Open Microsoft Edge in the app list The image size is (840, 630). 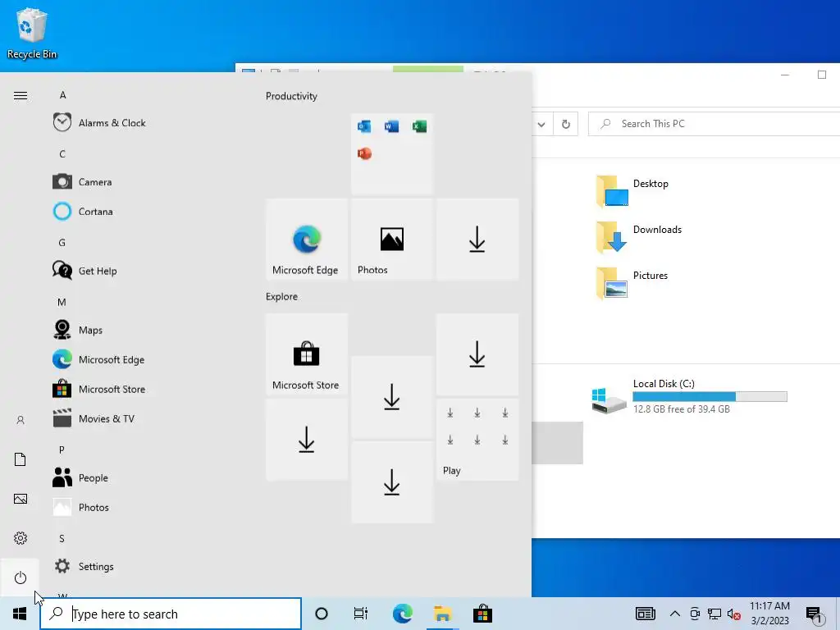(x=98, y=359)
